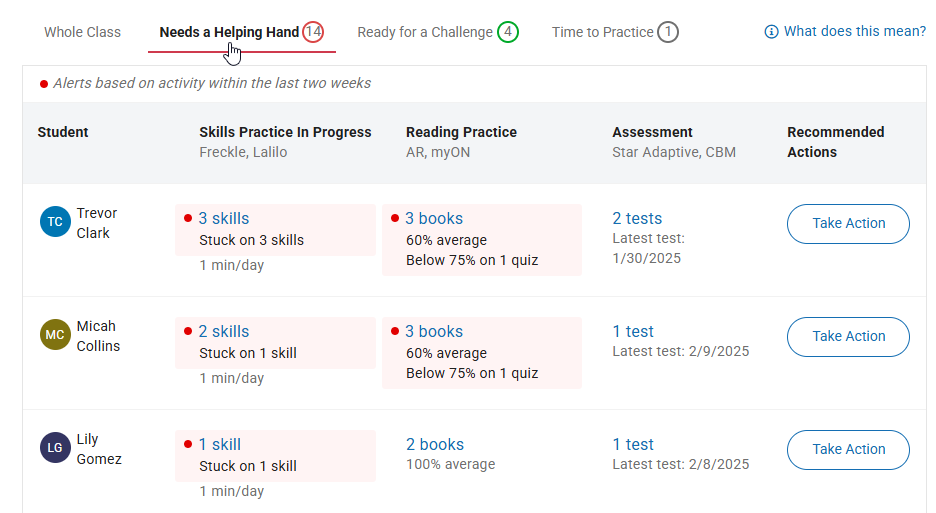Viewport: 936px width, 513px height.
Task: Click the gray 1 count badge
Action: click(x=668, y=32)
